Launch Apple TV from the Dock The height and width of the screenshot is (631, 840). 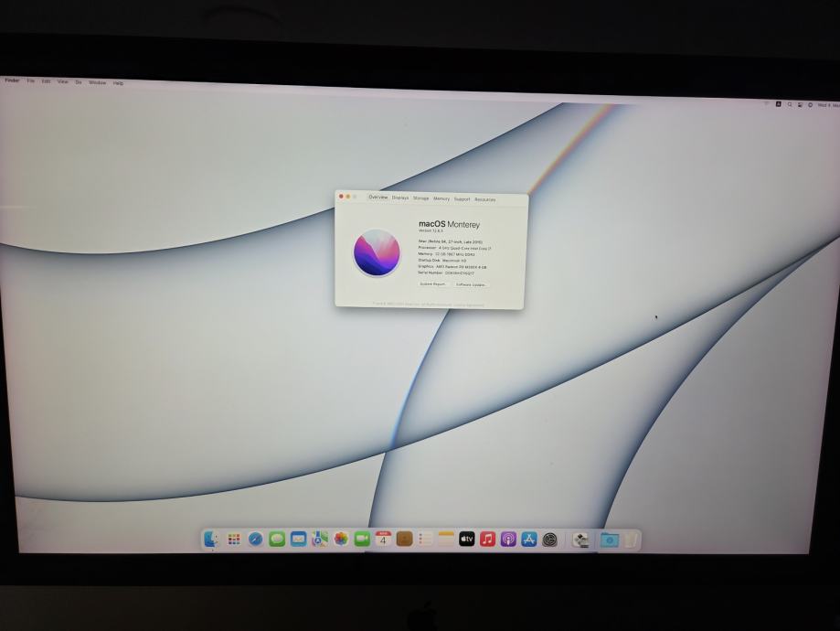pyautogui.click(x=466, y=539)
